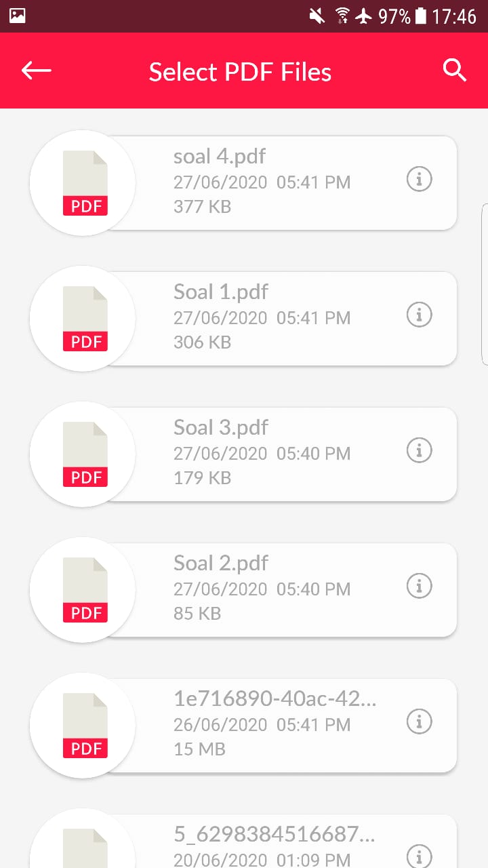Show info for Soal 1.pdf
The width and height of the screenshot is (488, 868).
[419, 315]
